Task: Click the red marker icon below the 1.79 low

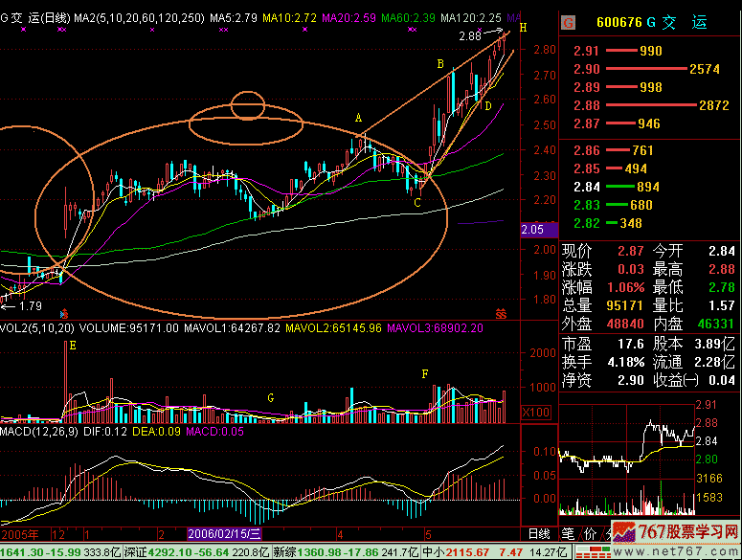Action: pyautogui.click(x=64, y=313)
